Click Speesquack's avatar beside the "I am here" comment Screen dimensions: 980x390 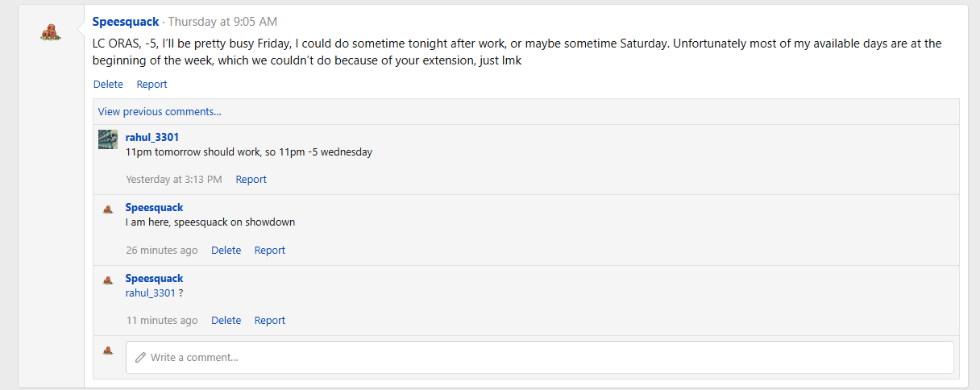pos(108,209)
